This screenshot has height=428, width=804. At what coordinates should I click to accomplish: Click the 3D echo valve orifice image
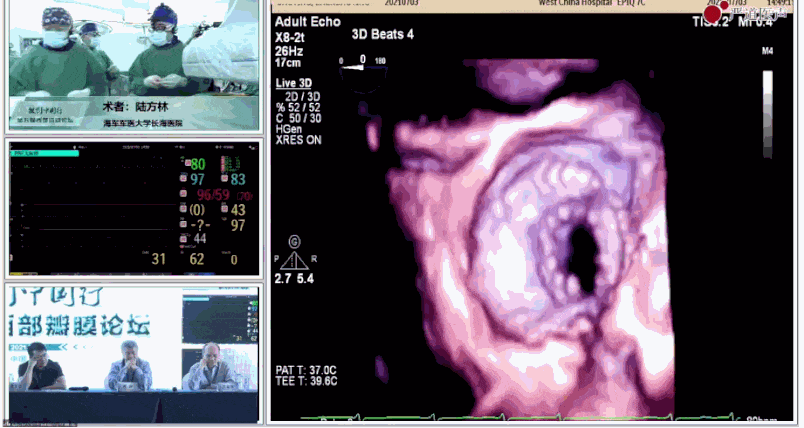point(584,260)
